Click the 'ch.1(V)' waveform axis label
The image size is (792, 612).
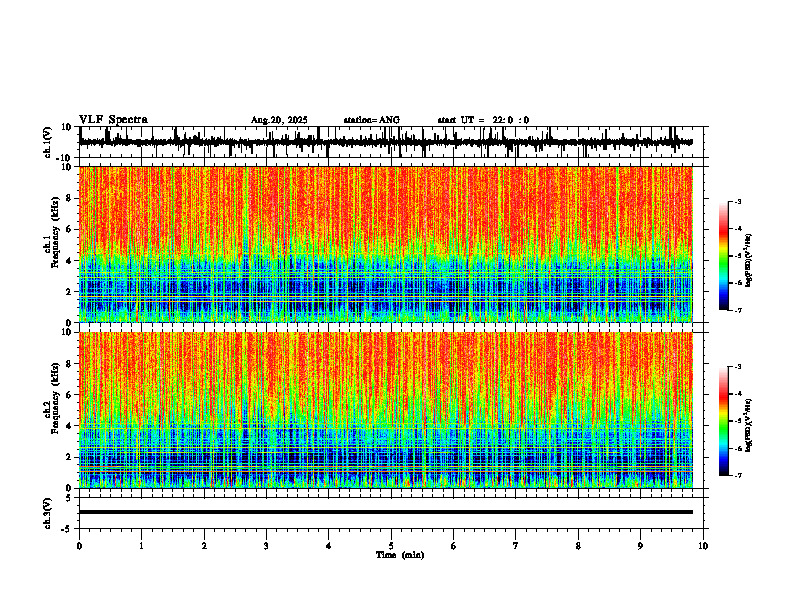(x=48, y=142)
